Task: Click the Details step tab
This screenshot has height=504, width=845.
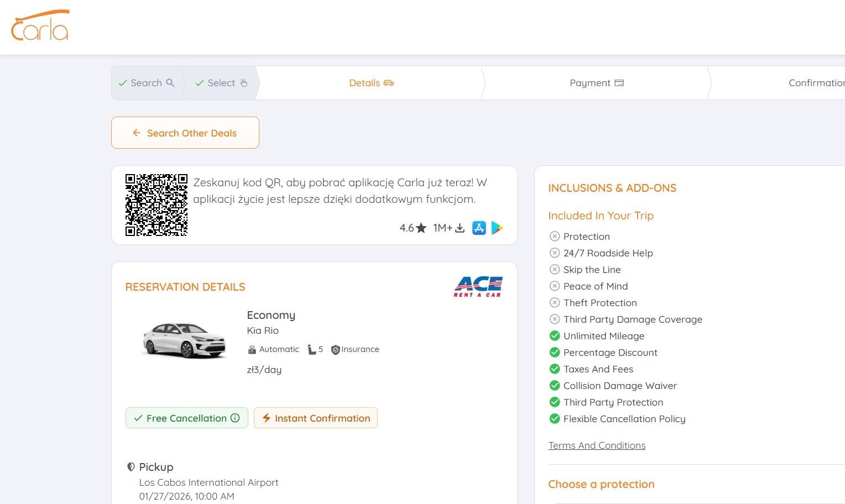Action: (x=371, y=83)
